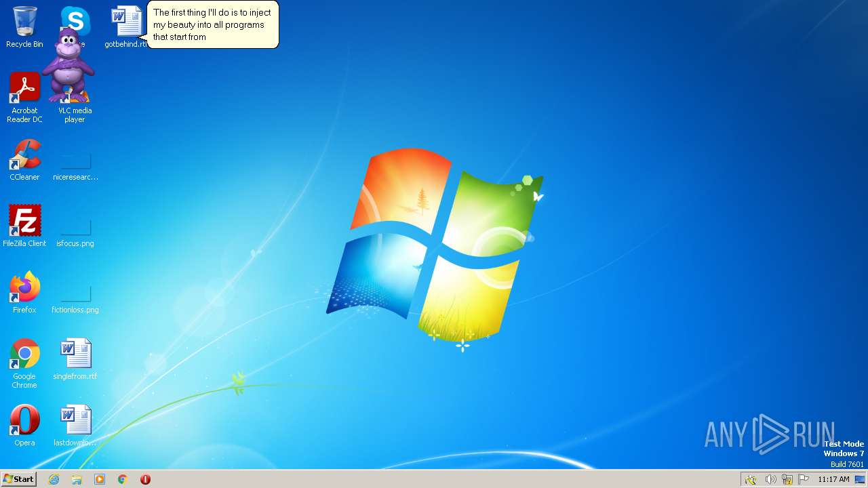Open the gotbehind.rtf document icon
The image size is (868, 488).
pos(126,27)
